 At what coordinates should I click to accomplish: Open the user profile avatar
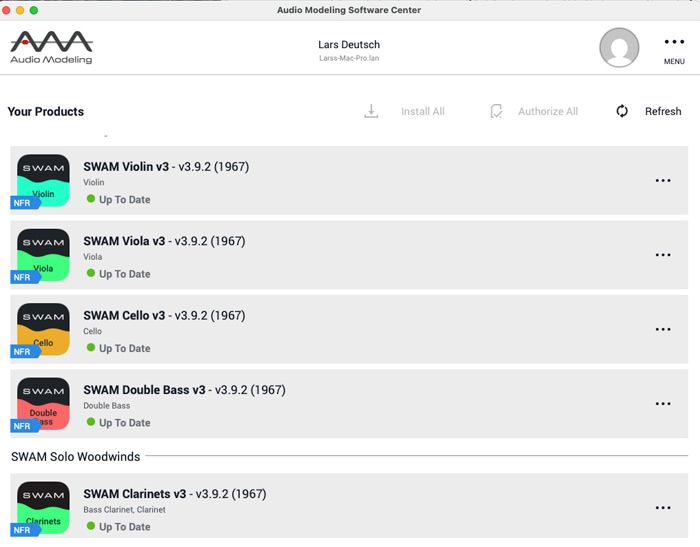coord(619,47)
